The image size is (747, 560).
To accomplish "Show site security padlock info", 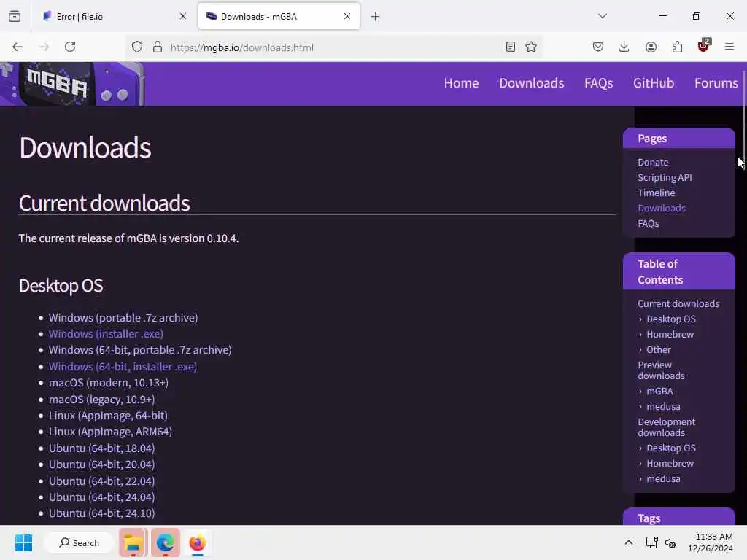I will [158, 47].
